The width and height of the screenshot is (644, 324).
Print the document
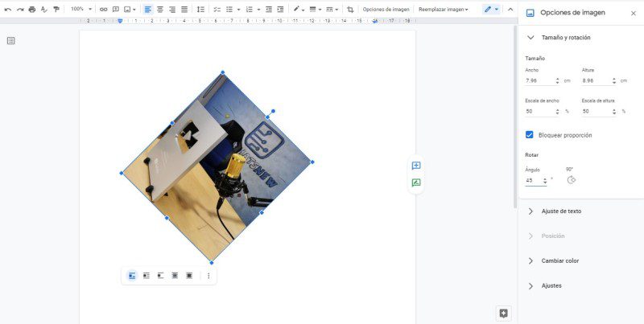(x=32, y=9)
